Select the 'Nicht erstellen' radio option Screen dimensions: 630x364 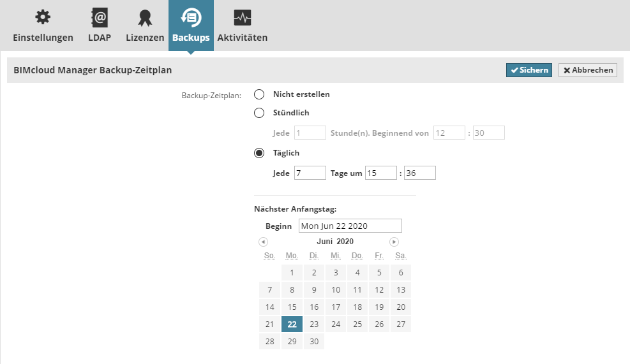tap(259, 94)
